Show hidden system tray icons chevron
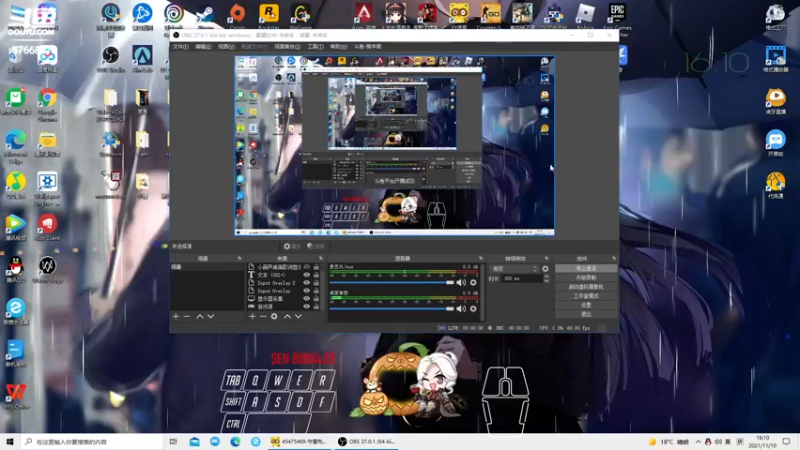Screen dimensions: 800x450 [698, 442]
